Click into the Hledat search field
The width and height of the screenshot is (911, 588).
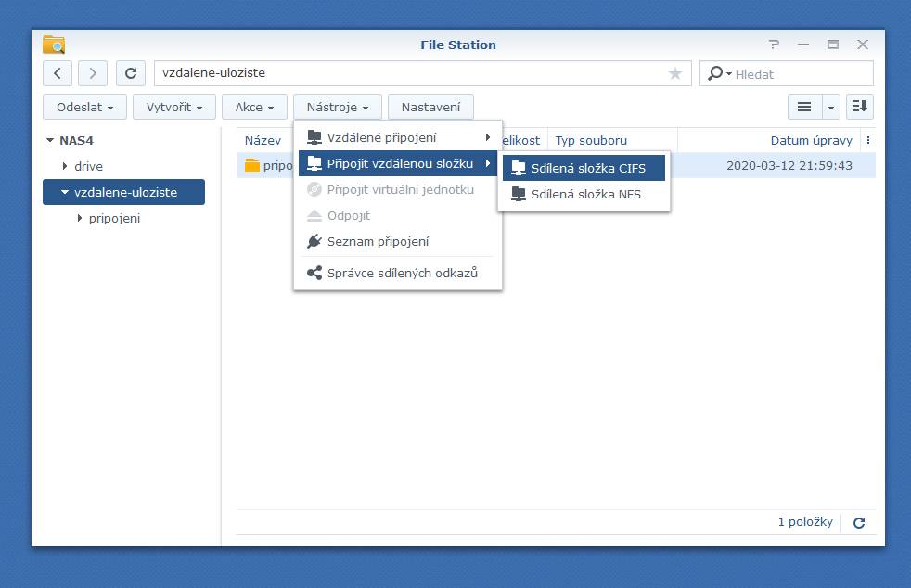coord(798,74)
